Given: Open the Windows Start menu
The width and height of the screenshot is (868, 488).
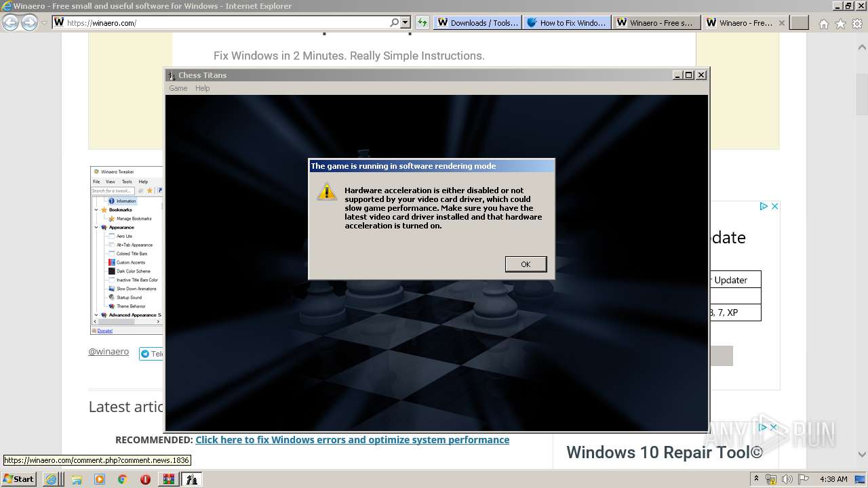Looking at the screenshot, I should click(18, 479).
